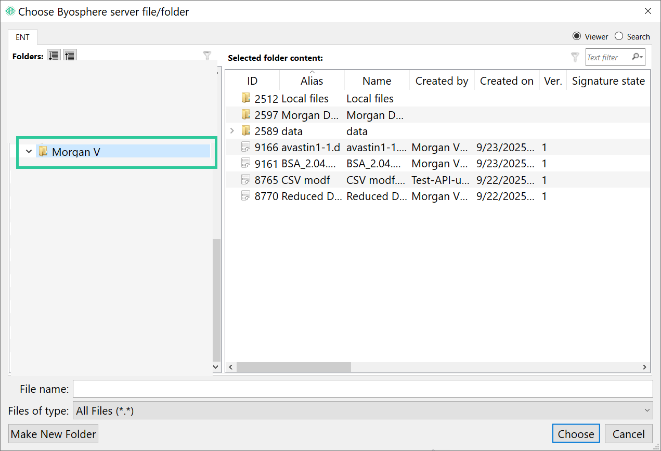
Task: Click the expand all folders icon
Action: pyautogui.click(x=54, y=56)
